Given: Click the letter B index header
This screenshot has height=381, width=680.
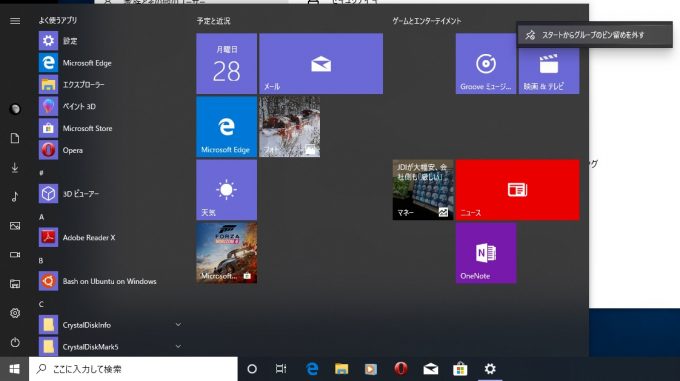Looking at the screenshot, I should click(x=41, y=261).
